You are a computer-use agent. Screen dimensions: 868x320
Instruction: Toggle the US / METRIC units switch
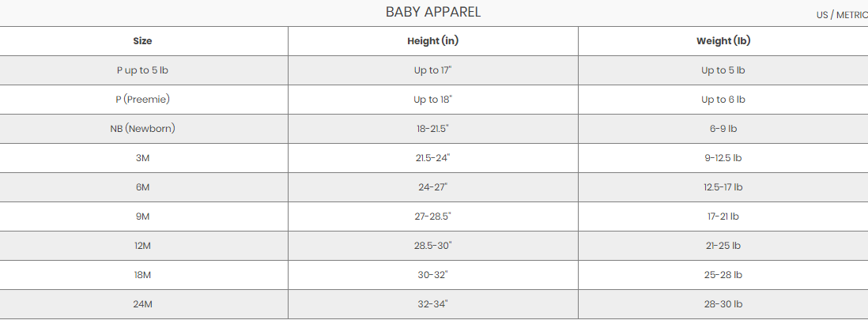(842, 15)
